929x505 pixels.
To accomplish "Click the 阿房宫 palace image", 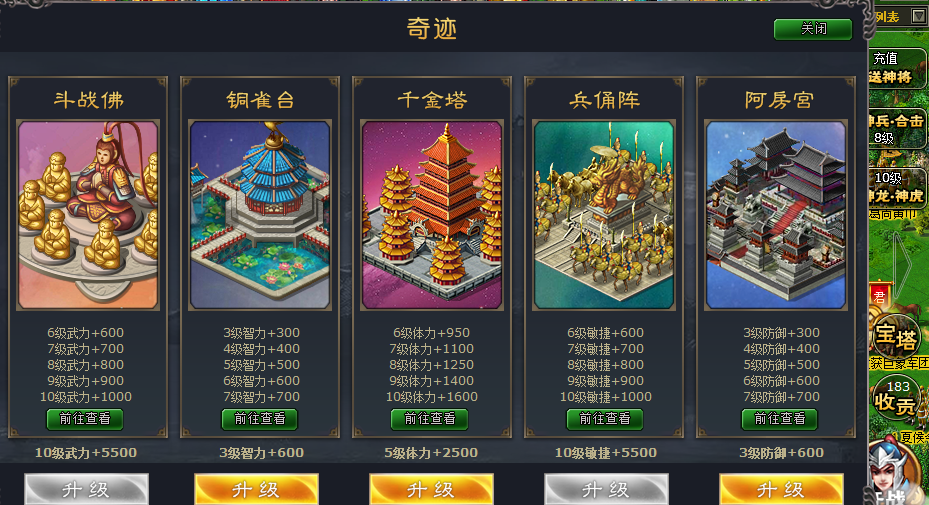I will 776,215.
